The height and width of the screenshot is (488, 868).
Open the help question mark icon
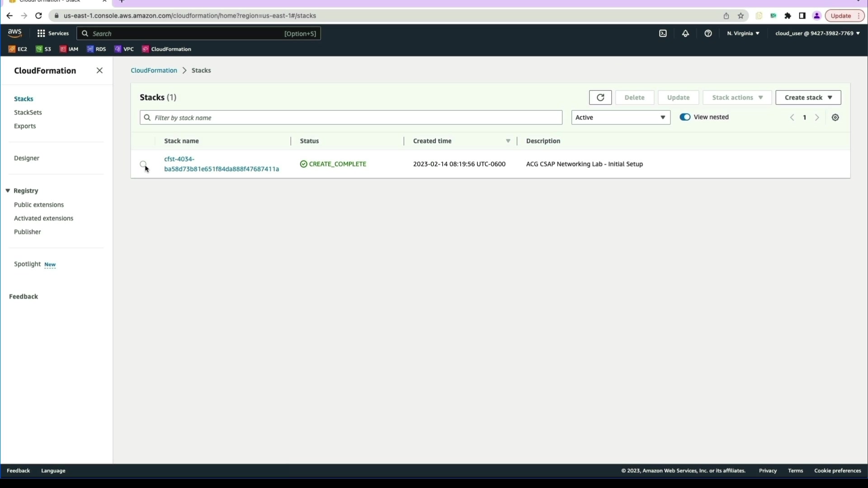708,33
